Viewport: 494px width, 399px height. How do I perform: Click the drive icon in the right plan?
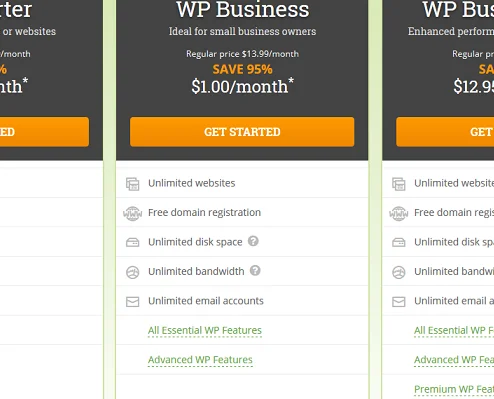[x=398, y=242]
